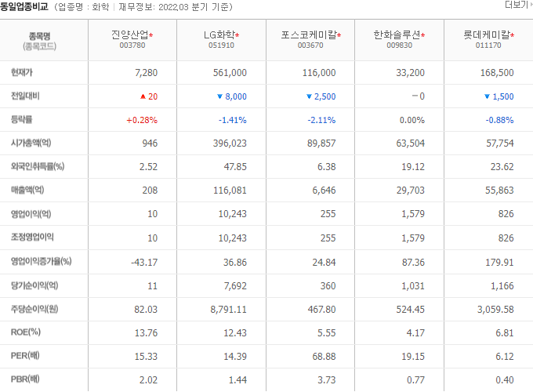The height and width of the screenshot is (392, 533).
Task: Select the 조정영업이익 row label
Action: point(32,238)
